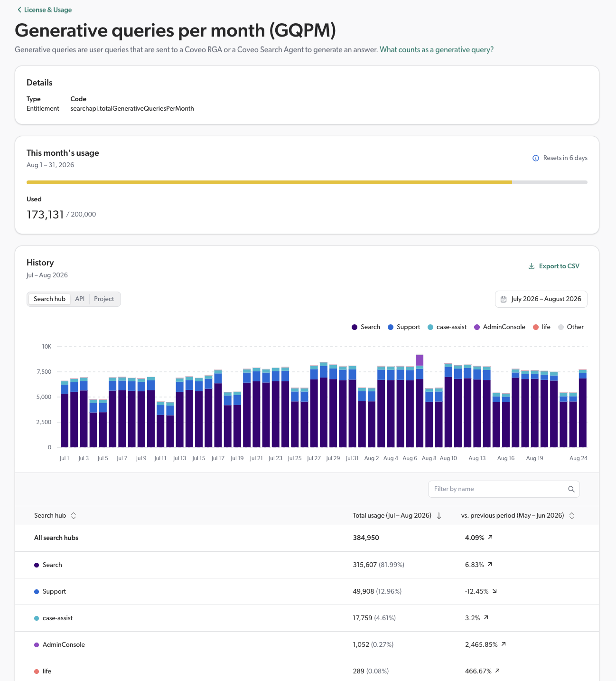Click the All search hubs row label
616x681 pixels.
[56, 538]
